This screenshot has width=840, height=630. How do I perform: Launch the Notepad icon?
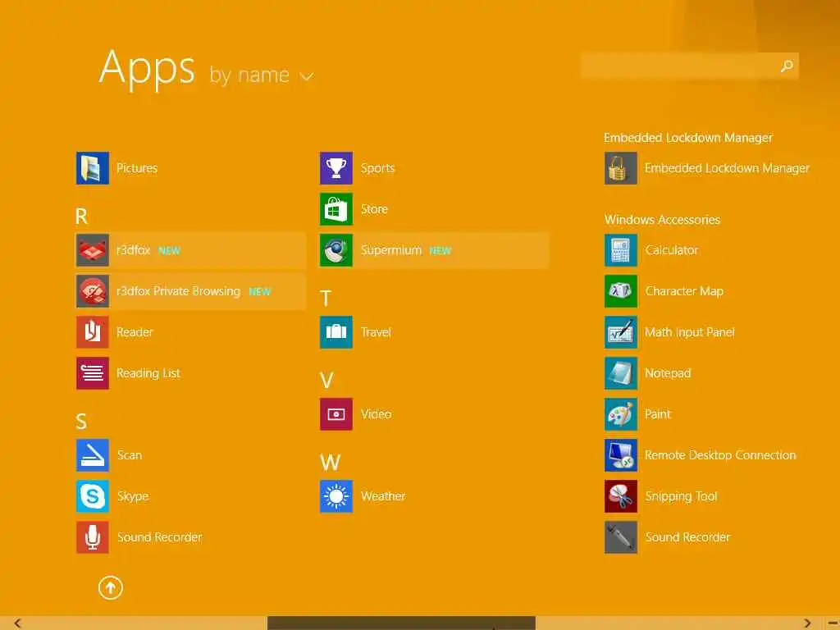tap(621, 373)
